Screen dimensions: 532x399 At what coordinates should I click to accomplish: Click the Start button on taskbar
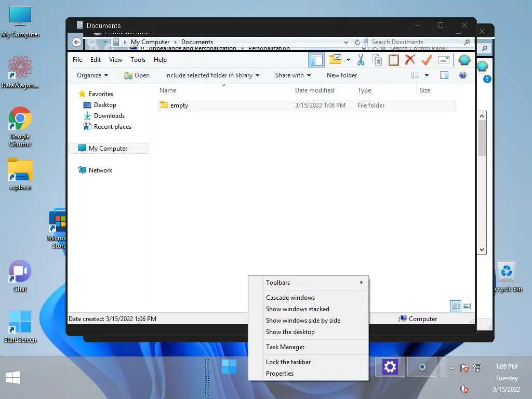(13, 377)
